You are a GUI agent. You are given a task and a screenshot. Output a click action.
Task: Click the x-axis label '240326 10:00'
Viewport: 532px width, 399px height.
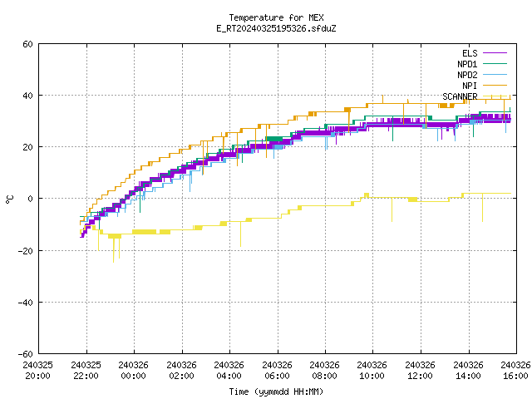point(372,371)
